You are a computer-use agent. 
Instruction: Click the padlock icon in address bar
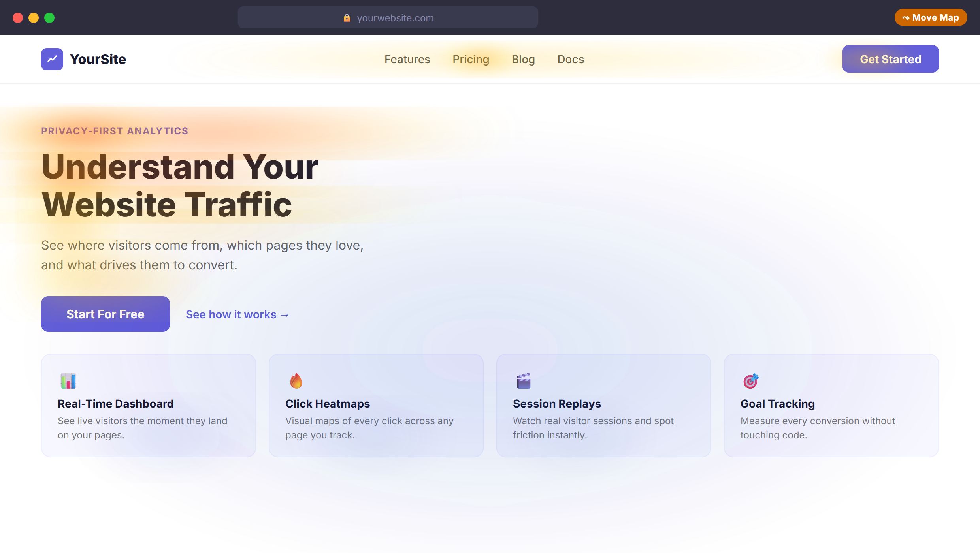pos(347,18)
